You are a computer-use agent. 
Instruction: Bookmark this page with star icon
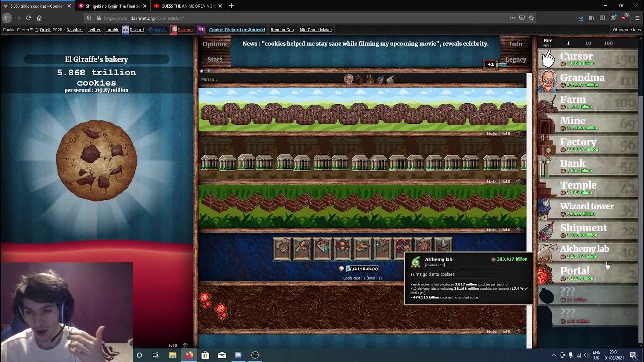531,18
